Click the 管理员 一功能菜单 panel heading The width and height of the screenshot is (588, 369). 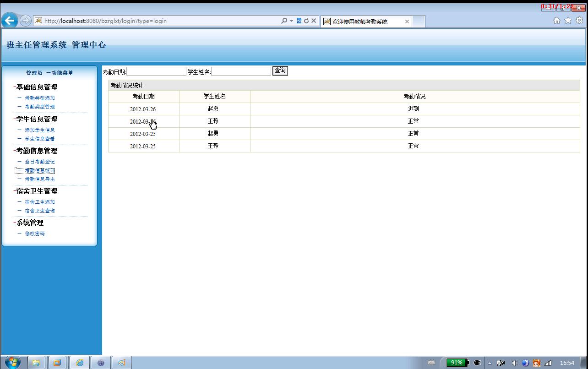[x=49, y=73]
